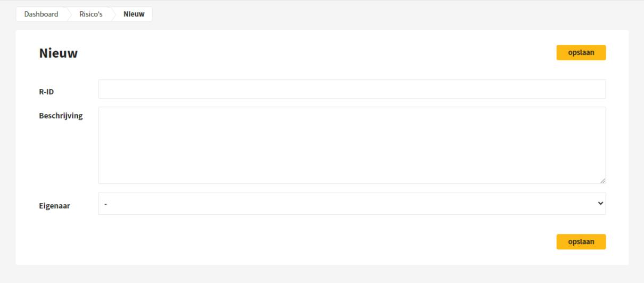Focus the R-ID text field
The width and height of the screenshot is (644, 283).
click(352, 89)
